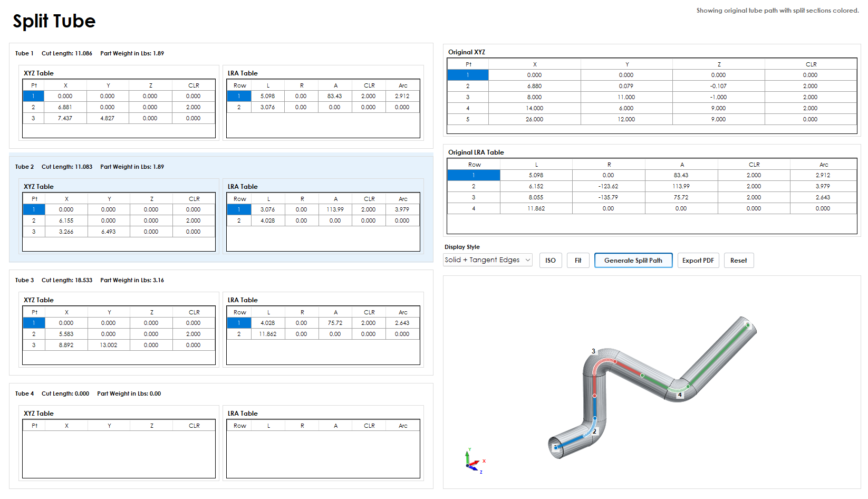Click Tube 2 XYZ cell 6.493
The width and height of the screenshot is (868, 499).
point(109,232)
